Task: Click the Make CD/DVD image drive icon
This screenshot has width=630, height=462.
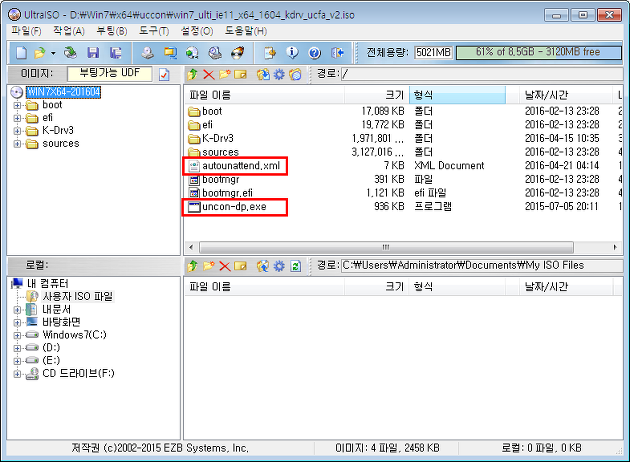Action: pyautogui.click(x=148, y=53)
